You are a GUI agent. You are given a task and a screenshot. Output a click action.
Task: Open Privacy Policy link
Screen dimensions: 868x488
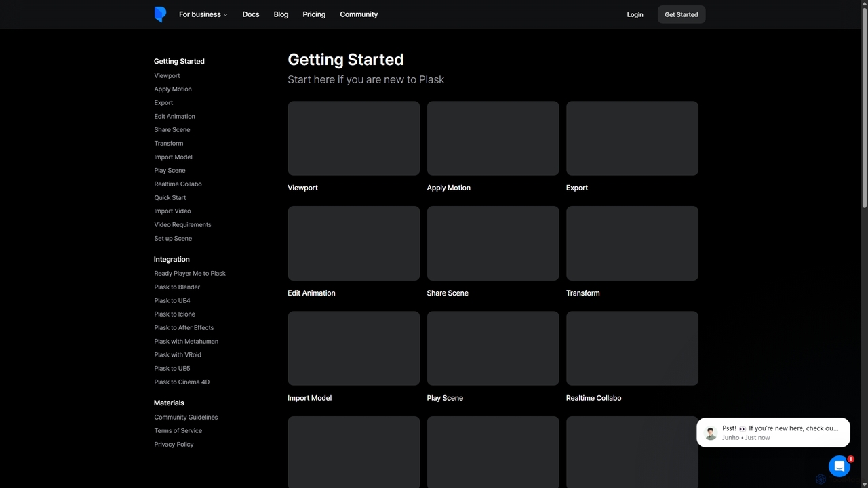click(174, 445)
